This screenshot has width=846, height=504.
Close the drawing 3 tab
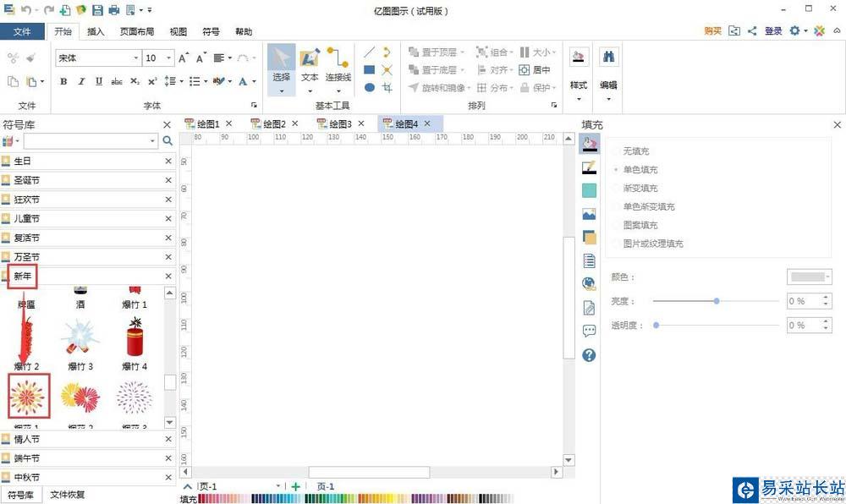[x=361, y=123]
